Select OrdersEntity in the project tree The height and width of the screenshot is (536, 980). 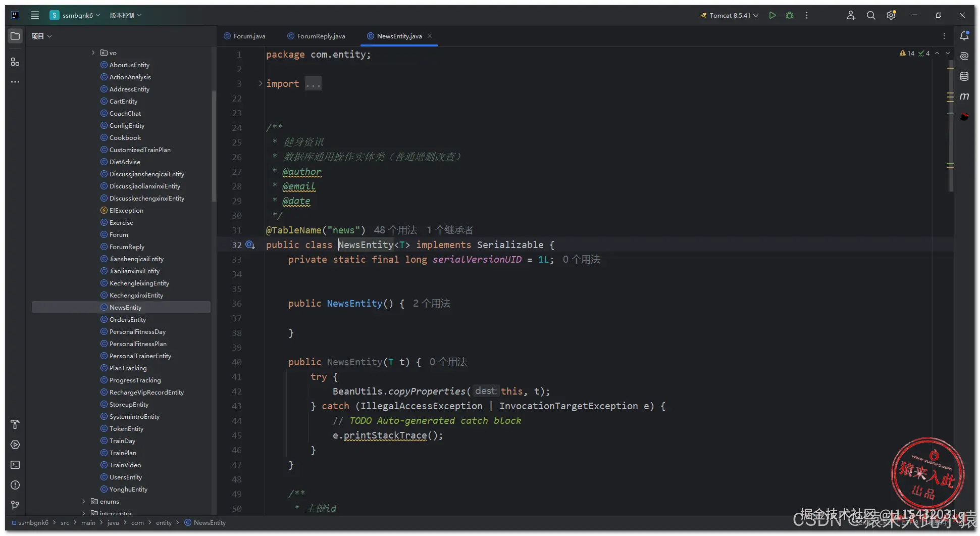click(127, 319)
